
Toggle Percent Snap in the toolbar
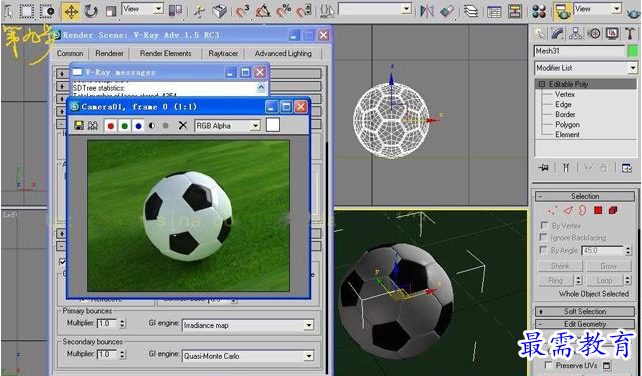[283, 11]
